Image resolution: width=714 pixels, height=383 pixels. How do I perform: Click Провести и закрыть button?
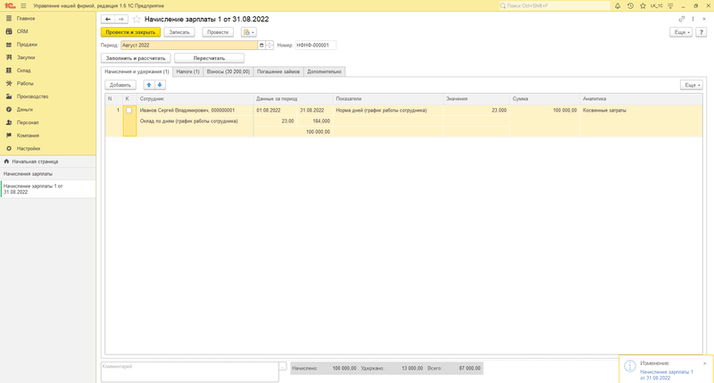[x=130, y=32]
